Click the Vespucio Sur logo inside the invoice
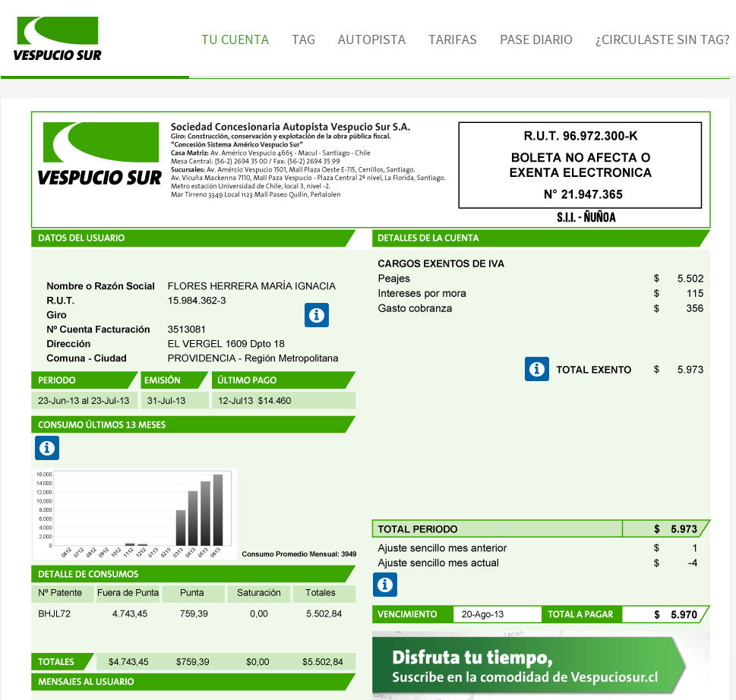Screen dimensions: 736x700 (x=100, y=154)
